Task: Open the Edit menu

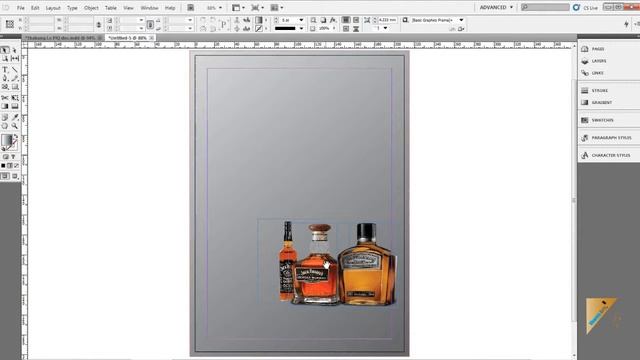Action: [35, 8]
